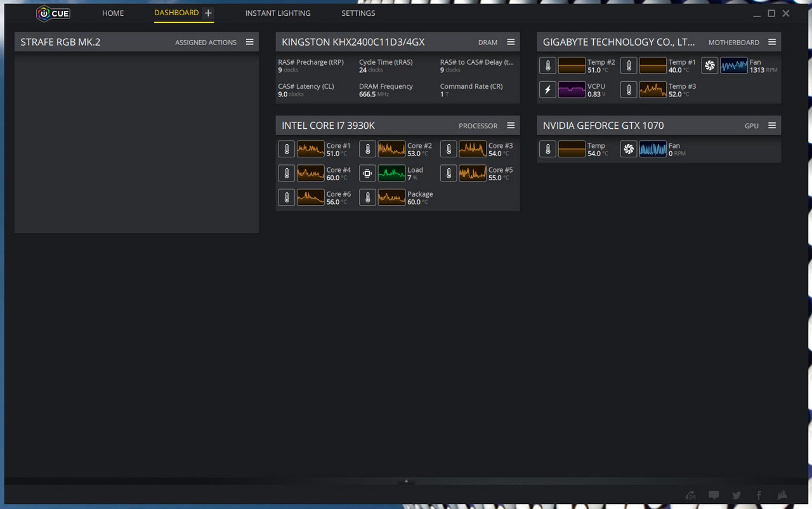Viewport: 812px width, 509px height.
Task: Open Corsair Twitter link icon
Action: click(736, 495)
